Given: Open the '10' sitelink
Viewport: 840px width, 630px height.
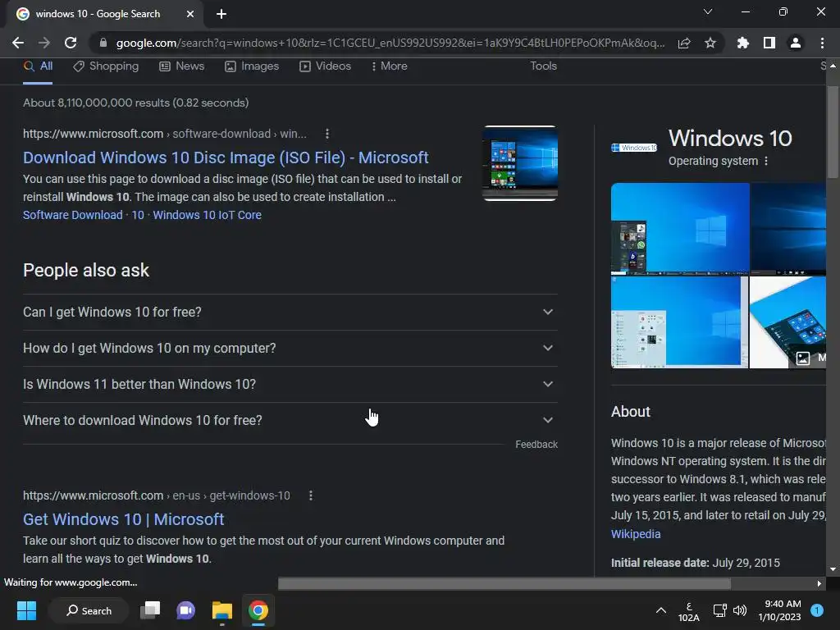Looking at the screenshot, I should (x=138, y=215).
